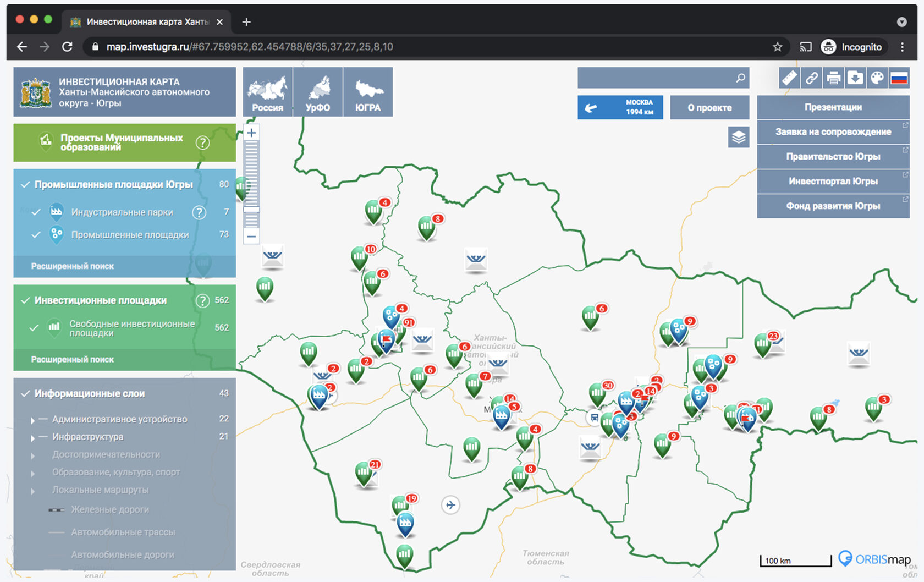
Task: Click the airplane airport marker
Action: (450, 504)
